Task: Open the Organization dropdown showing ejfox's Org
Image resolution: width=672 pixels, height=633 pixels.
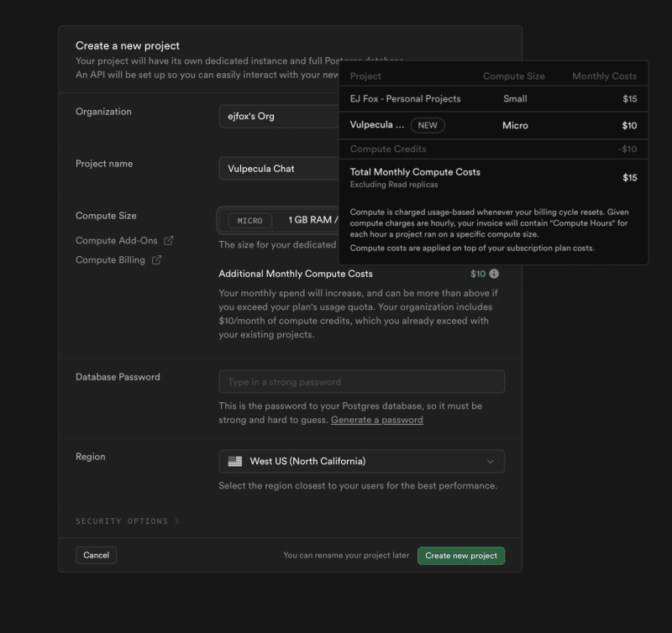Action: pyautogui.click(x=279, y=116)
